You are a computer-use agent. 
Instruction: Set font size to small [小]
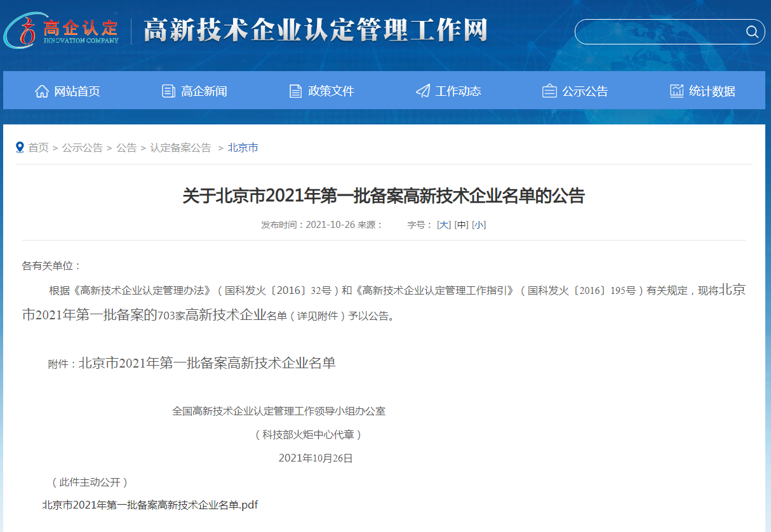[479, 225]
